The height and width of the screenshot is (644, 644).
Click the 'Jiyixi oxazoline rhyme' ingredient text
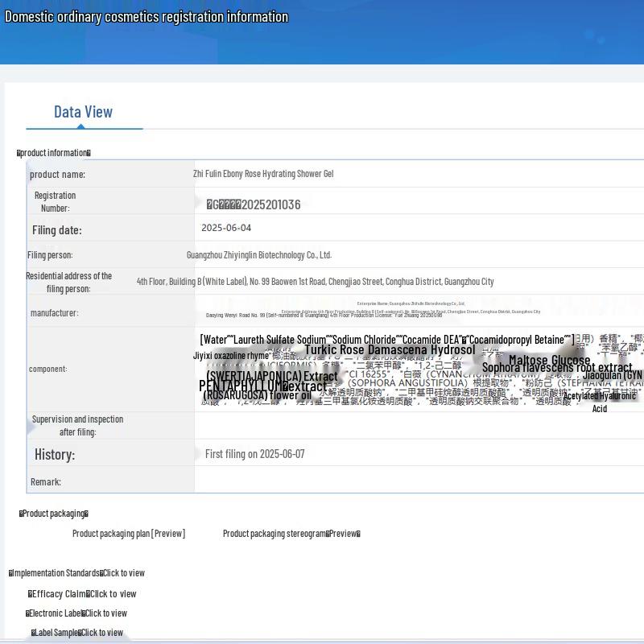tap(231, 356)
